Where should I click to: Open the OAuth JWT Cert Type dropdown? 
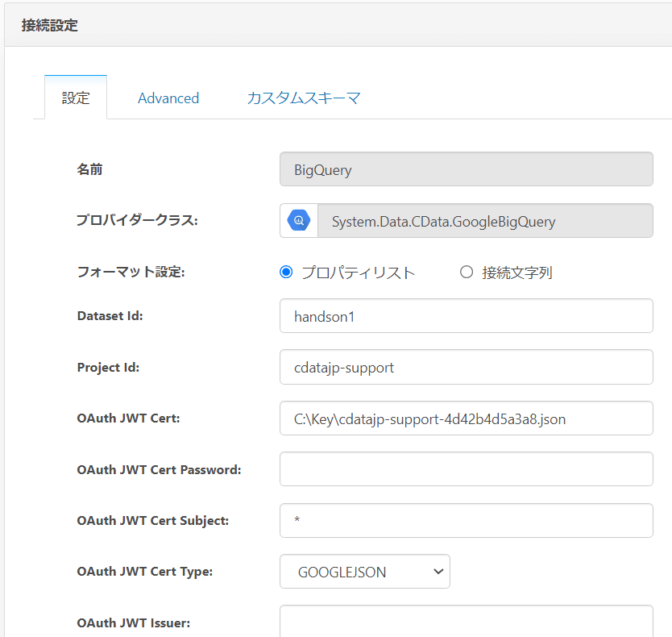365,572
